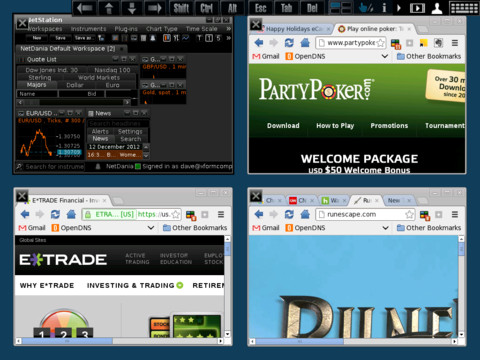
Task: Click the How to Play link
Action: pyautogui.click(x=335, y=126)
